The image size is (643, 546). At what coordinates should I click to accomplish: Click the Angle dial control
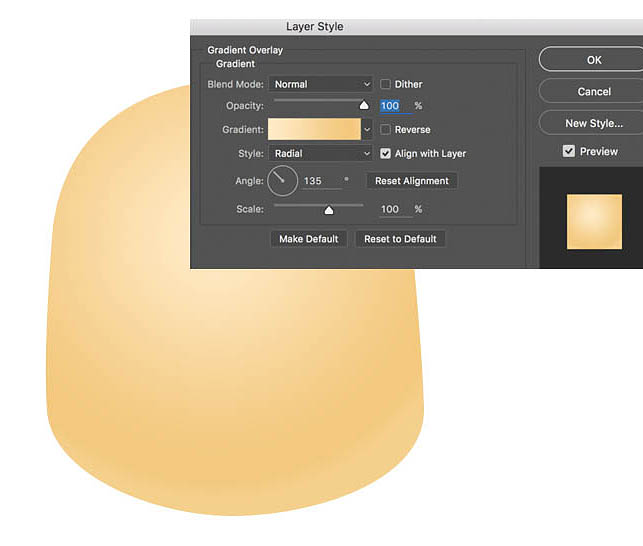tap(282, 181)
